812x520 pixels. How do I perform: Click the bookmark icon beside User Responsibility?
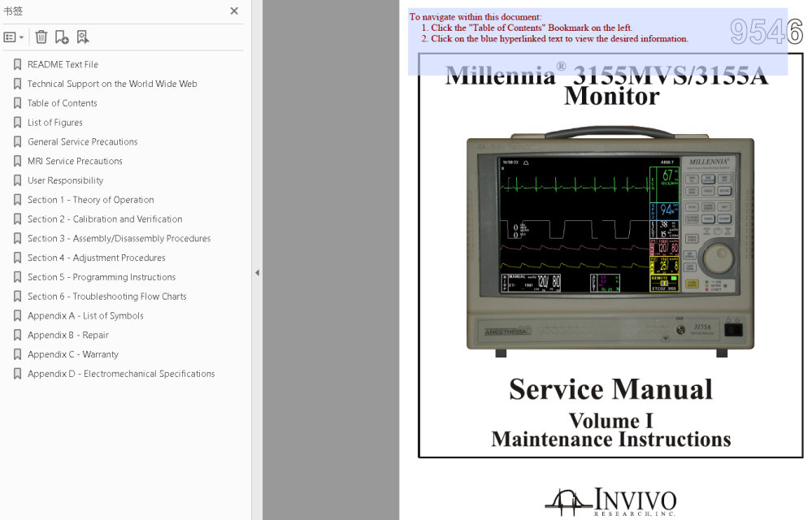pyautogui.click(x=17, y=180)
